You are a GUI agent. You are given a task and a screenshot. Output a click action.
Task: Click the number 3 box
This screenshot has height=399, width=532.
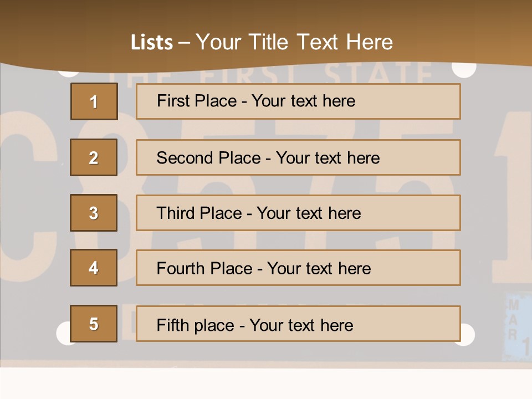coord(94,213)
